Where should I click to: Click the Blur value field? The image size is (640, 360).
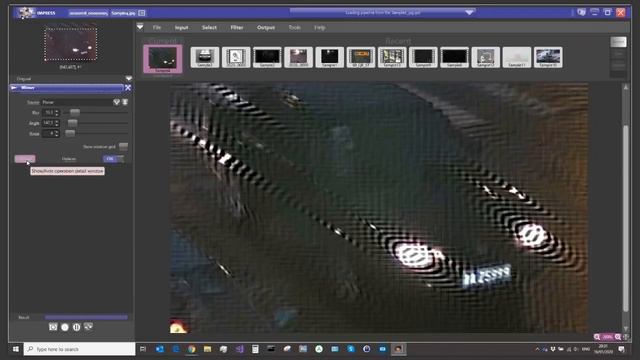[x=51, y=113]
